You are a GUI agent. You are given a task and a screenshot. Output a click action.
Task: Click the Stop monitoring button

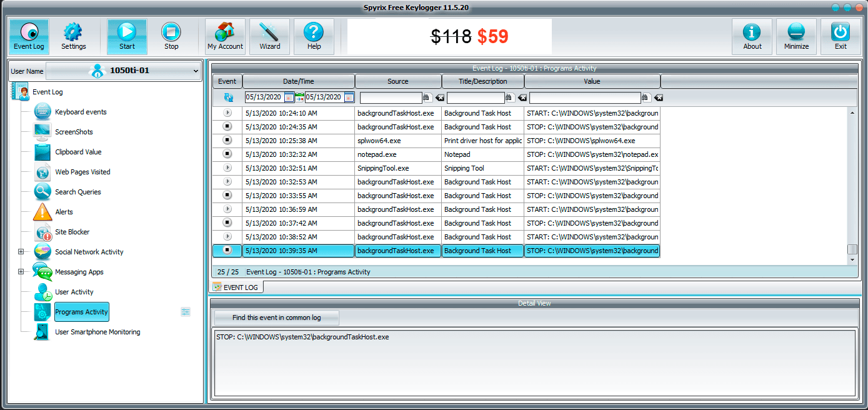[171, 36]
